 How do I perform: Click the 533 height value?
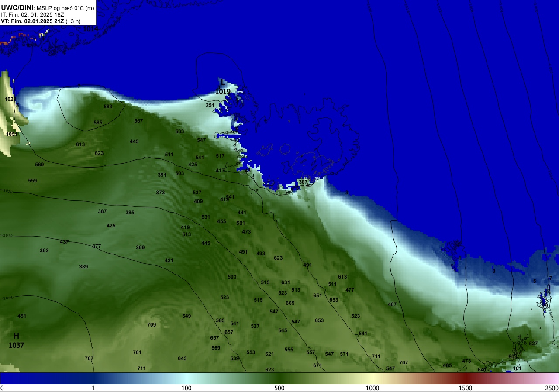179,131
